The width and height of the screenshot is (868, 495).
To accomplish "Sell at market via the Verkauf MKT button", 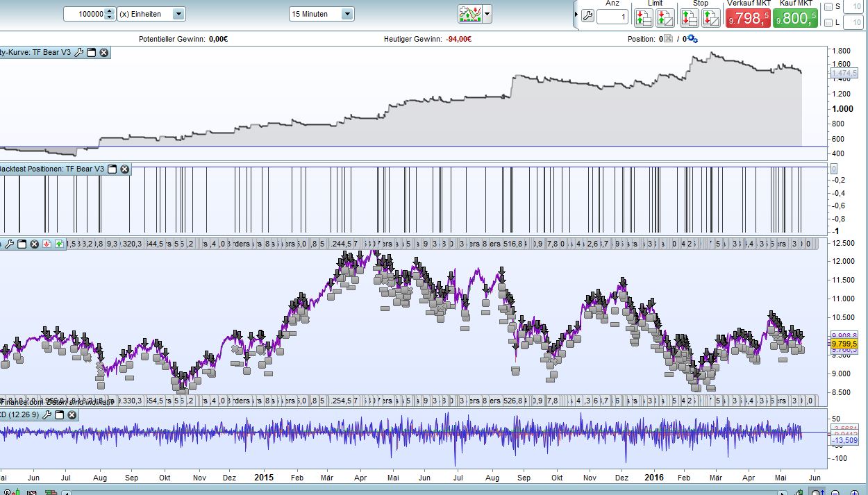I will [x=748, y=18].
